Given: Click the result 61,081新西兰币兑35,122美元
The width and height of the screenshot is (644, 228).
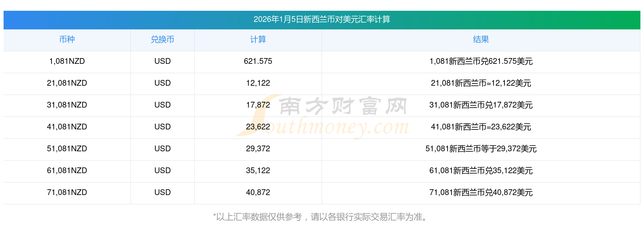Looking at the screenshot, I should (481, 171).
